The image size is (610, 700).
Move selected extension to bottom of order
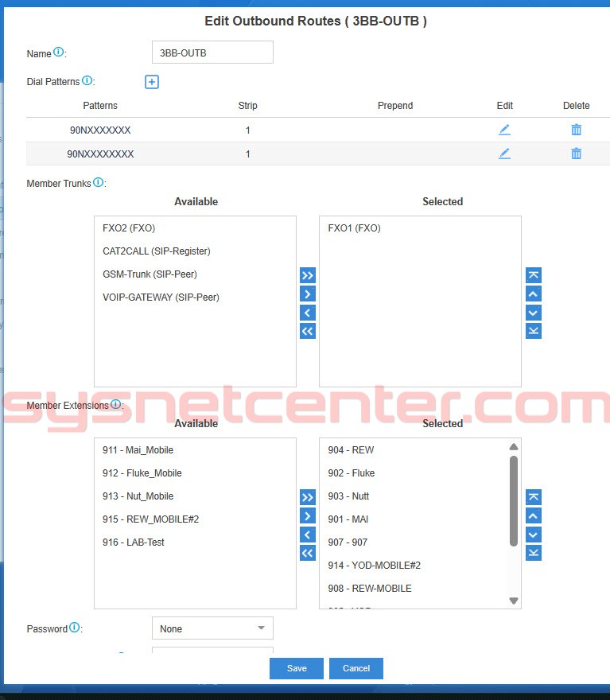(x=533, y=553)
